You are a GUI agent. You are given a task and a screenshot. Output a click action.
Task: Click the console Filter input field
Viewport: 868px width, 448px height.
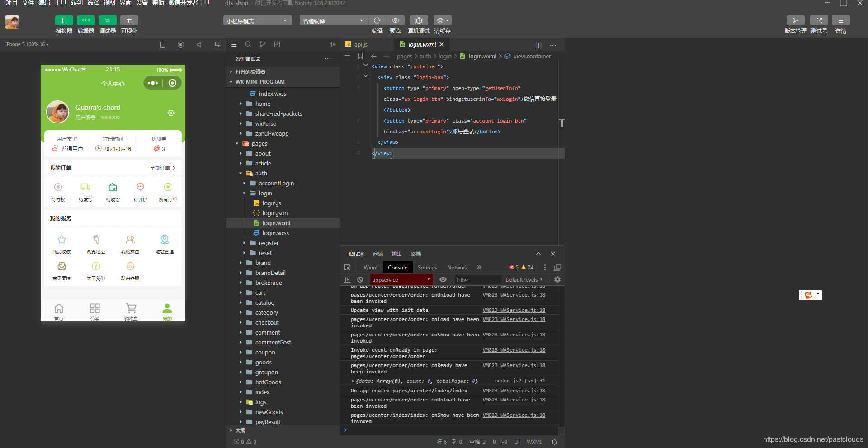point(478,280)
